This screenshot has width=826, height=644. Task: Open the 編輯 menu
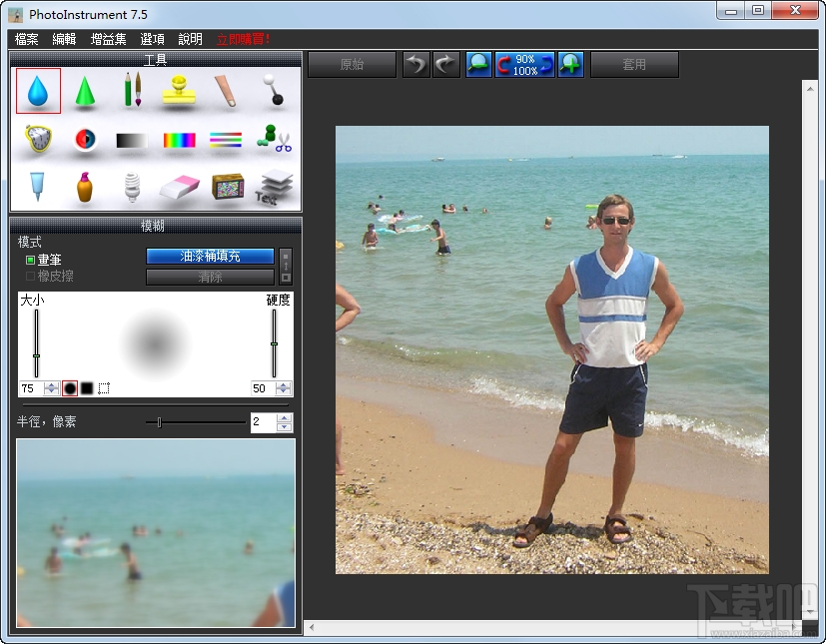tap(64, 39)
